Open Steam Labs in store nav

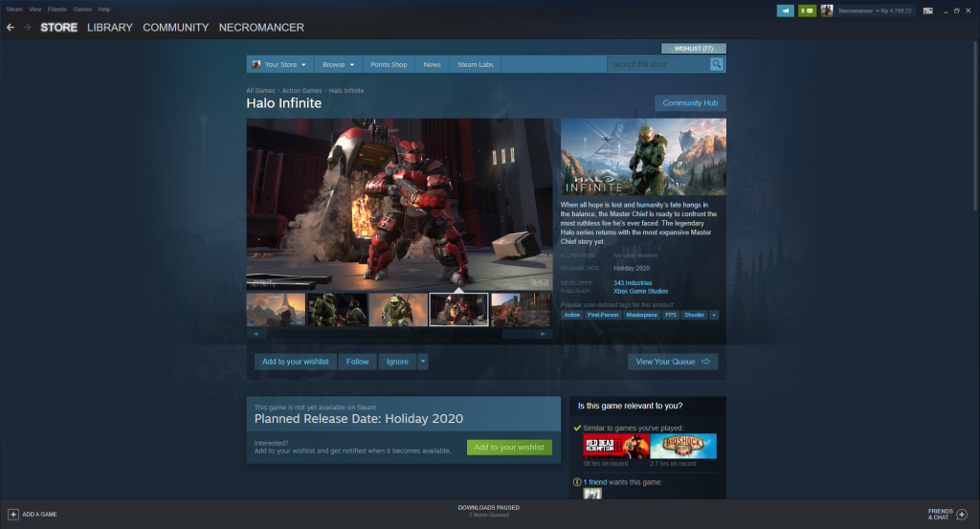click(x=475, y=64)
